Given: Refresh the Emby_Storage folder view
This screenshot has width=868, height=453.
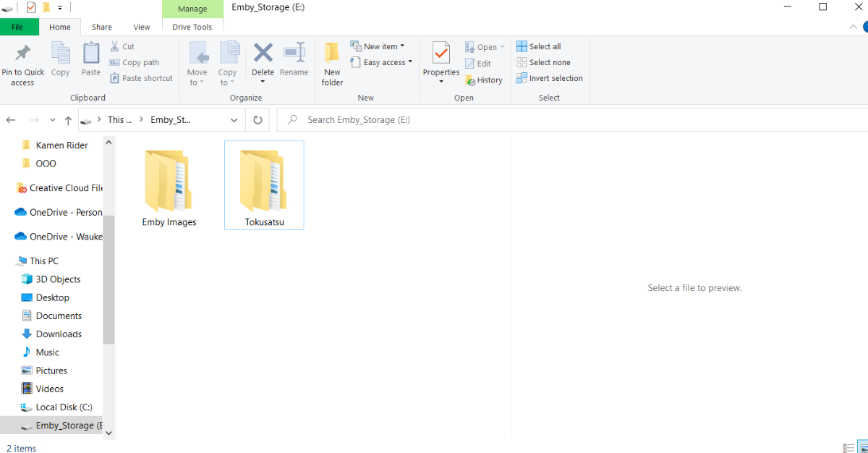Looking at the screenshot, I should (x=258, y=119).
